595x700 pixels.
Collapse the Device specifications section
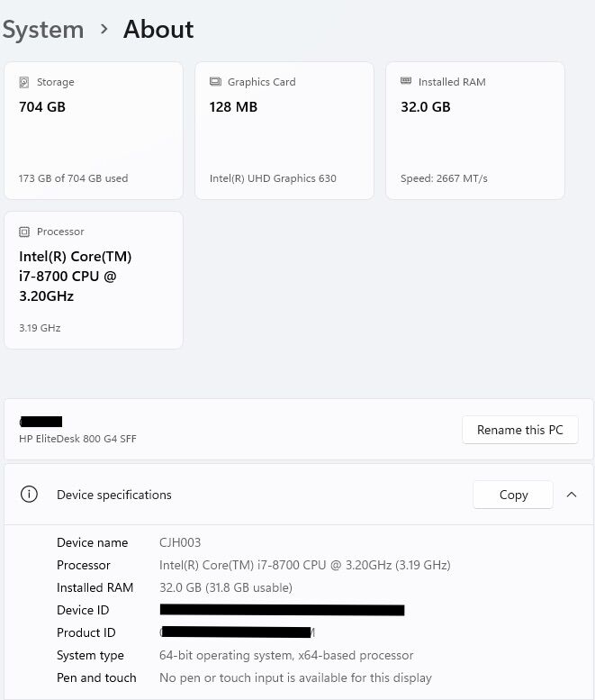(571, 495)
